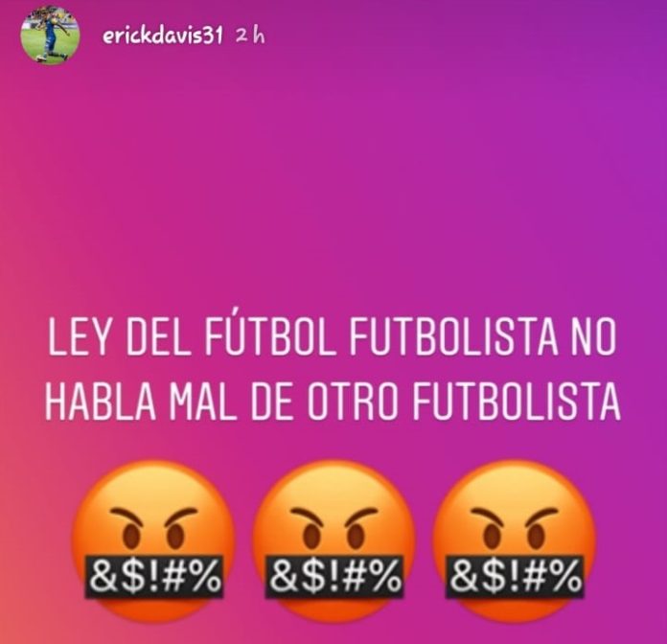
Task: Click the censor bar on middle emoji
Action: pyautogui.click(x=334, y=576)
